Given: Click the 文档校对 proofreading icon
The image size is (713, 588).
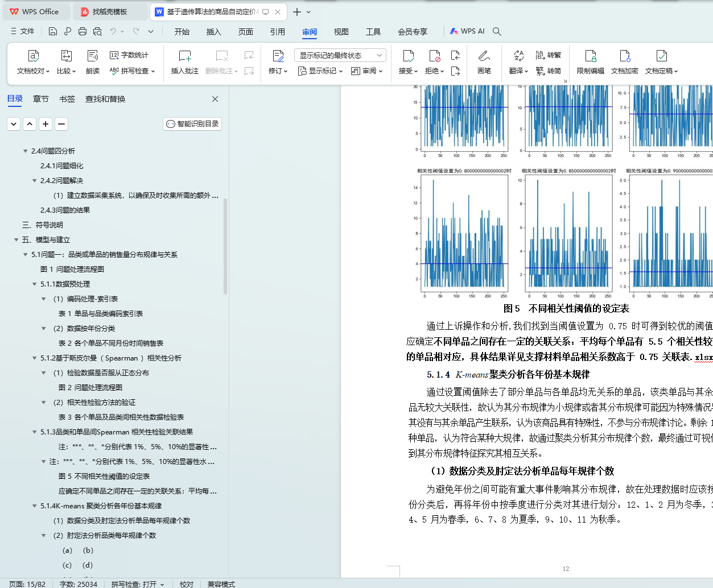Looking at the screenshot, I should [x=34, y=56].
